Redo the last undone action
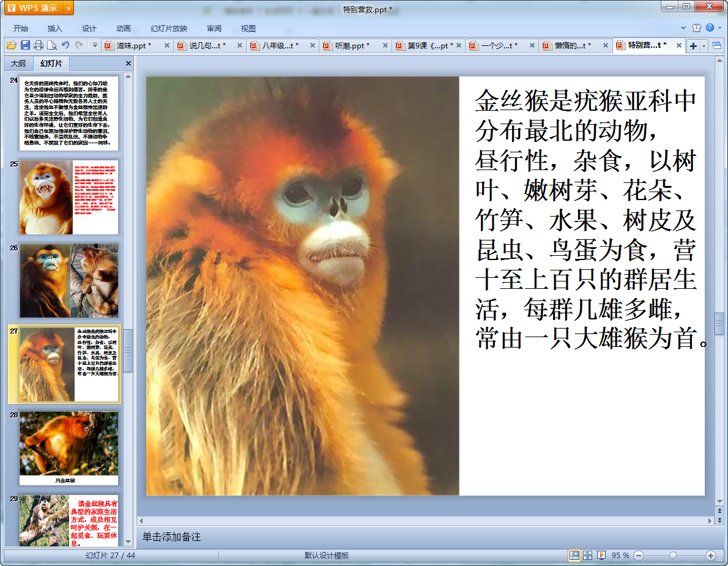The image size is (728, 566). coord(79,45)
